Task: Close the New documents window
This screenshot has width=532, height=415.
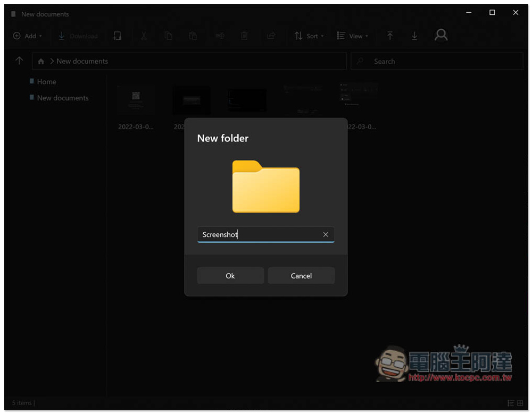Action: click(516, 13)
